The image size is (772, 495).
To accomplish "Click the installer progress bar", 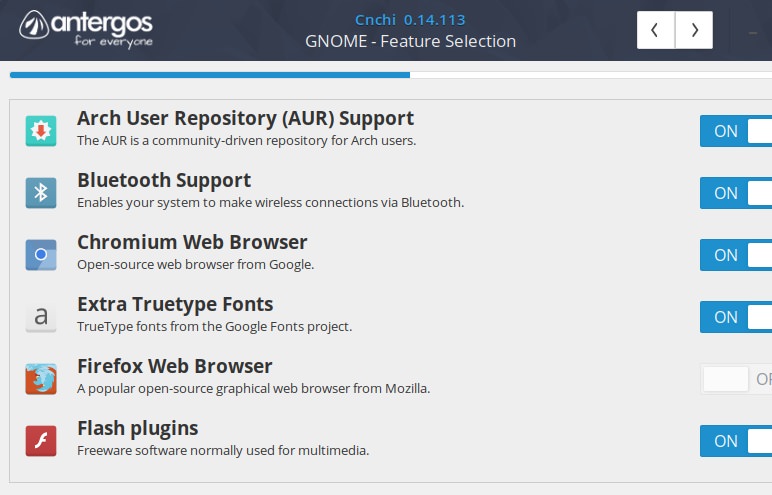I will [x=391, y=75].
